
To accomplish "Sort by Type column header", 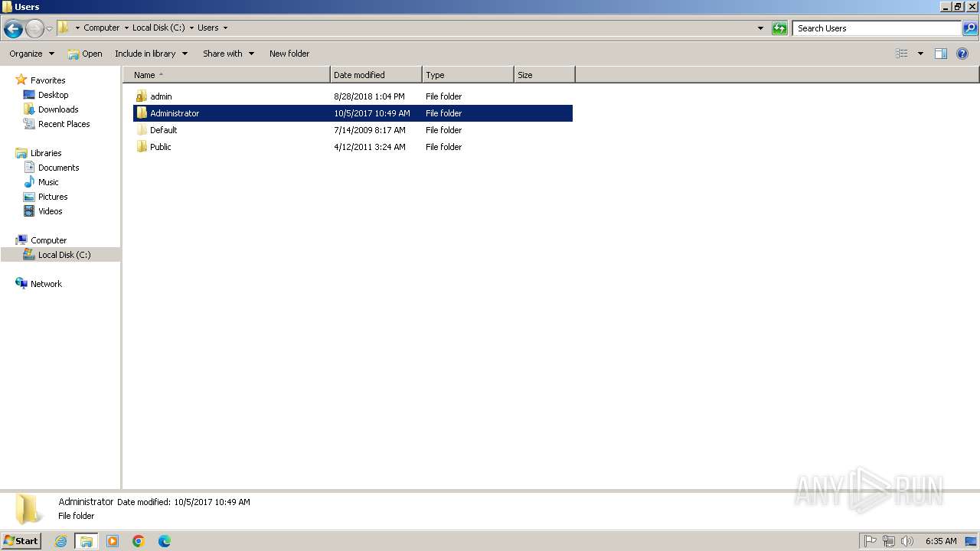I will 468,75.
